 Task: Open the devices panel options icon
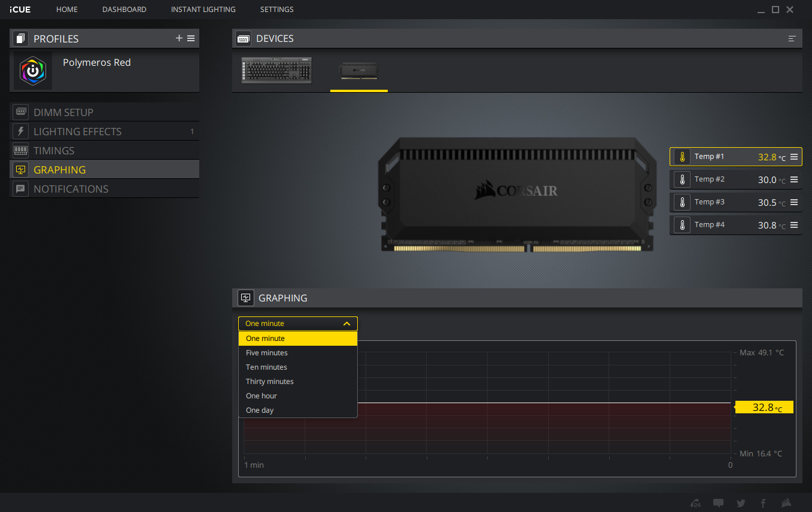[792, 38]
